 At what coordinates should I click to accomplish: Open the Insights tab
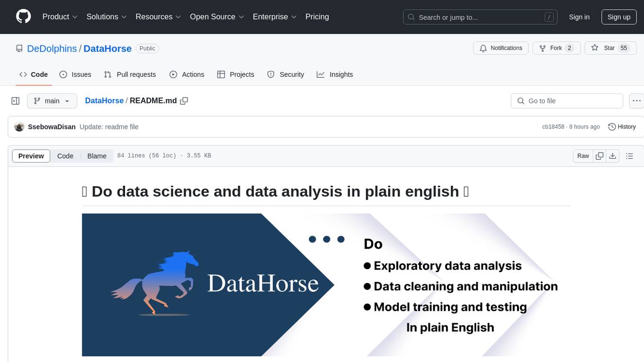[335, 74]
